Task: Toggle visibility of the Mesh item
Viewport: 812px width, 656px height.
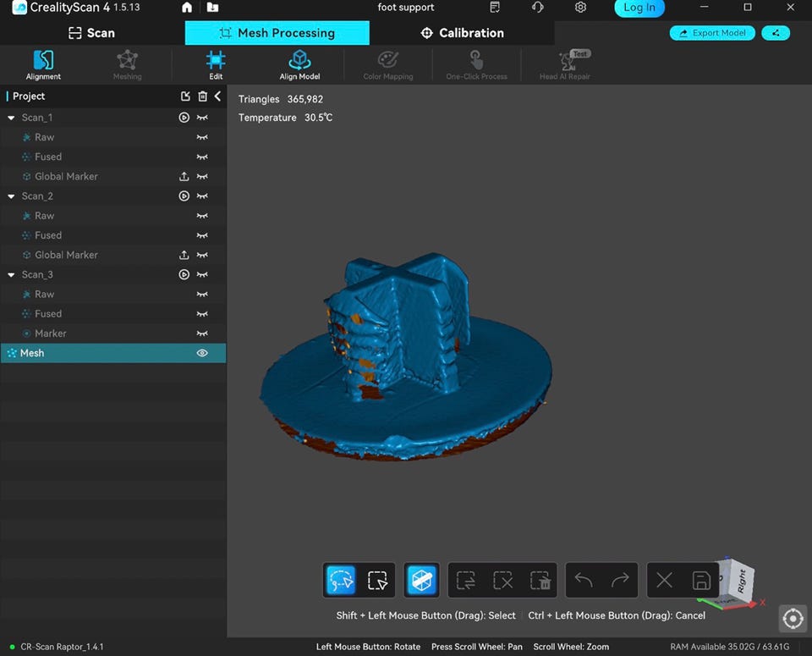Action: (202, 353)
